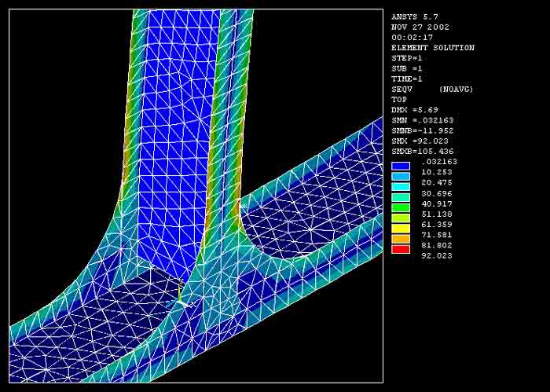The height and width of the screenshot is (392, 550).
Task: Click the SMXB=105.436 value
Action: pyautogui.click(x=423, y=152)
